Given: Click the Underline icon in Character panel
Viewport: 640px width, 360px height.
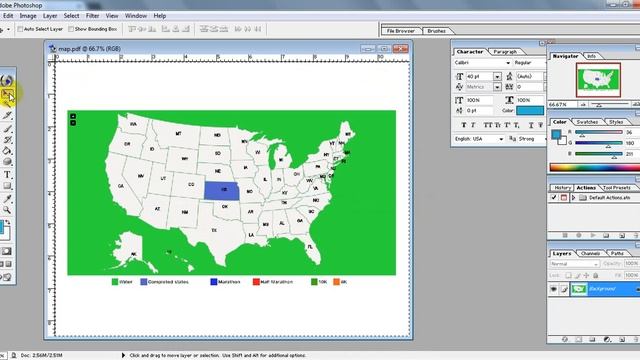Looking at the screenshot, I should (531, 125).
